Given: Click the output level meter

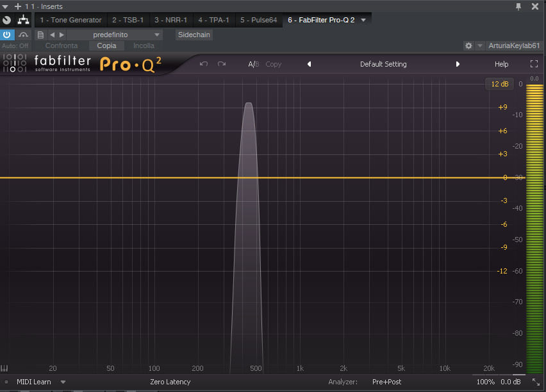Looking at the screenshot, I should click(x=534, y=229).
